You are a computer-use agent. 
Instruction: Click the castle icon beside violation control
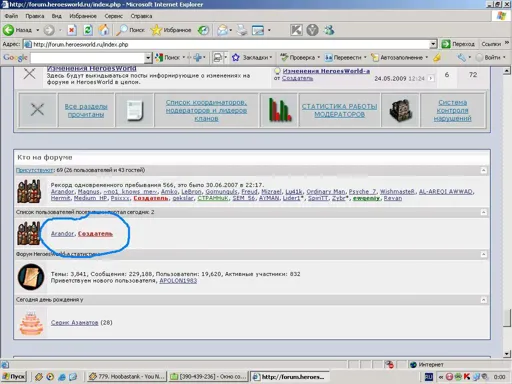[400, 110]
